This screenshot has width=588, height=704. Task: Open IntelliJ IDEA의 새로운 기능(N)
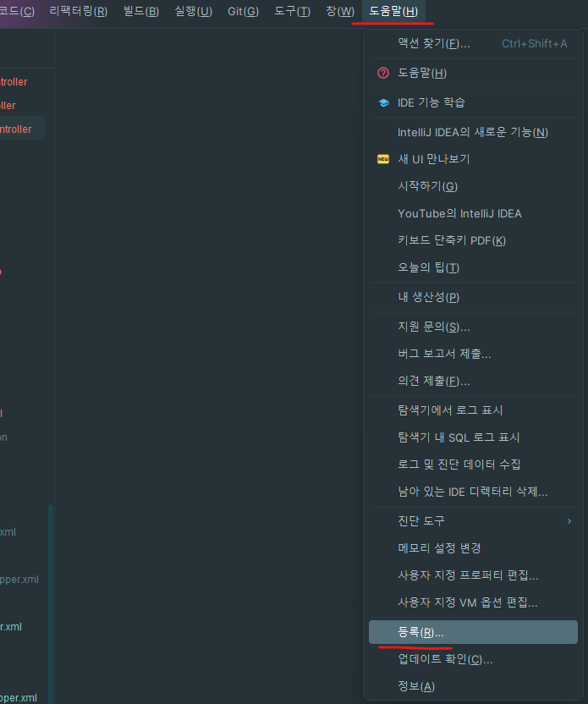click(x=473, y=133)
